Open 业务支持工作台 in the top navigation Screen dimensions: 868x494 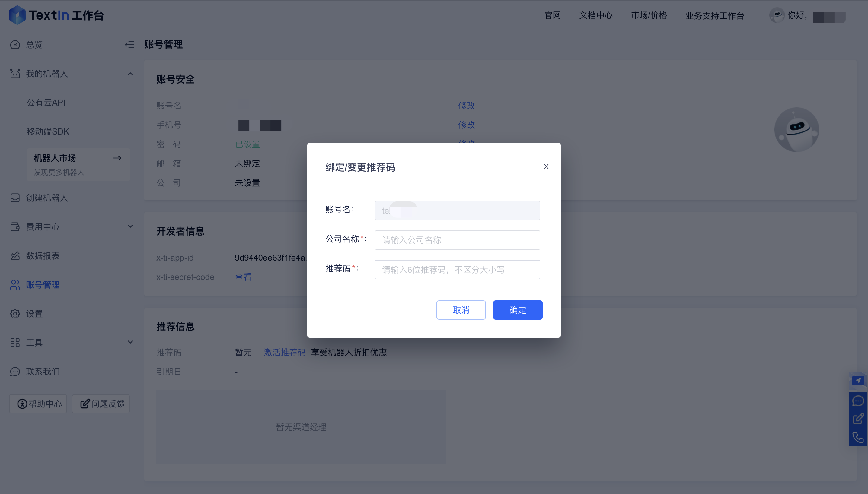click(715, 16)
